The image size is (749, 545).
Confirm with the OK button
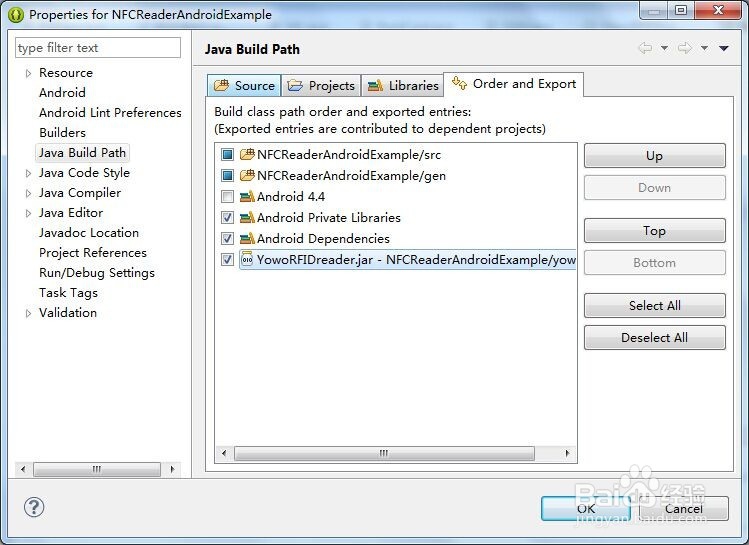[x=586, y=509]
